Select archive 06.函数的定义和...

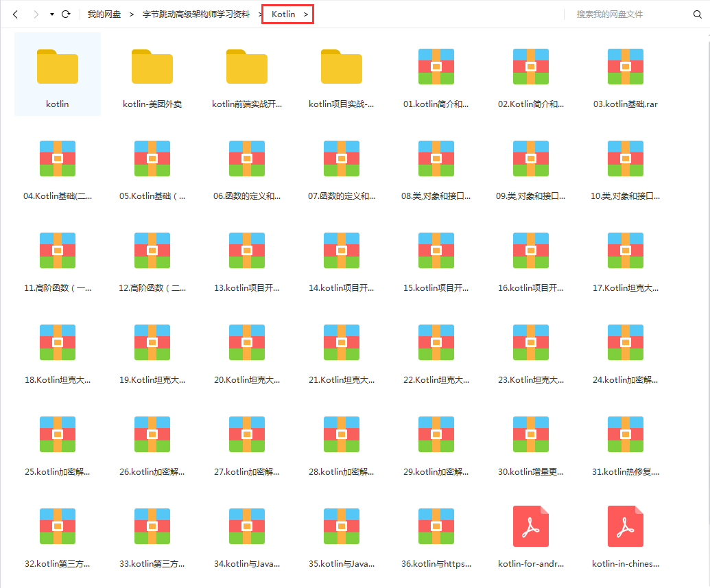point(247,166)
